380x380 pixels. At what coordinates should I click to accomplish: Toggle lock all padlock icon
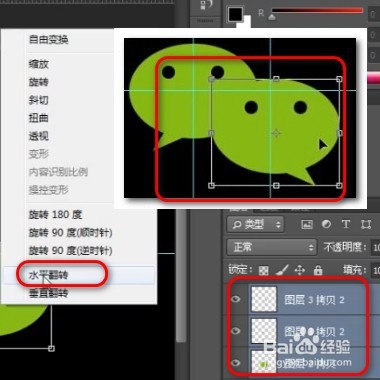[x=318, y=270]
